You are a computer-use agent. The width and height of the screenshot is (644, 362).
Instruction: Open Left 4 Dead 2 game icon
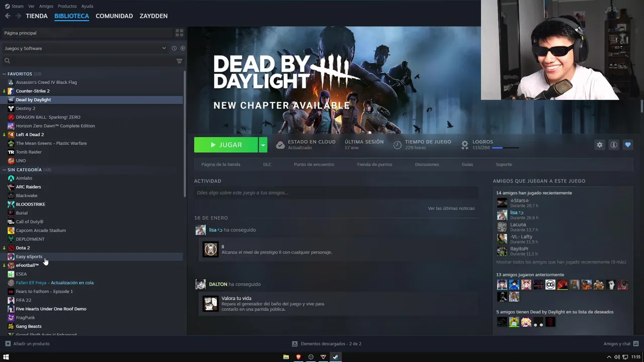[x=11, y=135]
